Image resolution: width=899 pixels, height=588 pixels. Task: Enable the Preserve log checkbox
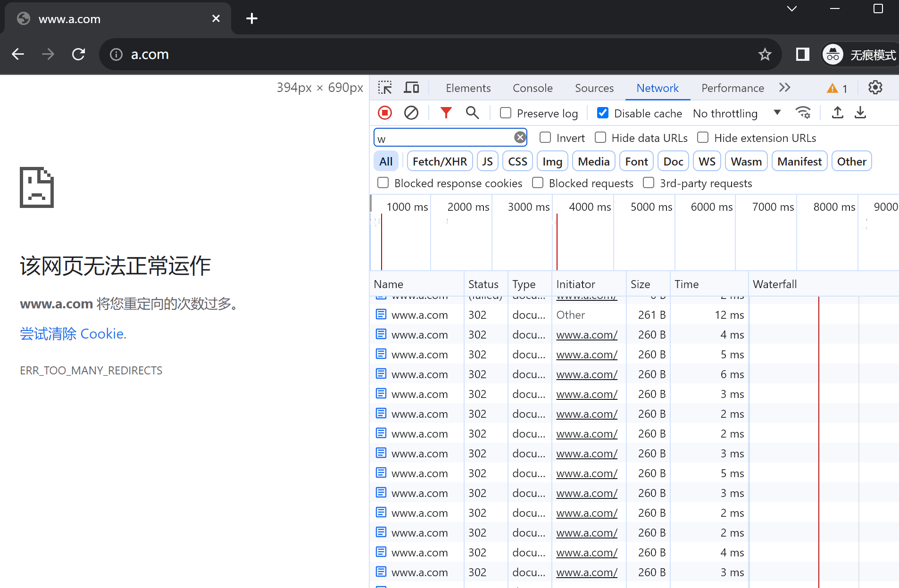point(506,113)
